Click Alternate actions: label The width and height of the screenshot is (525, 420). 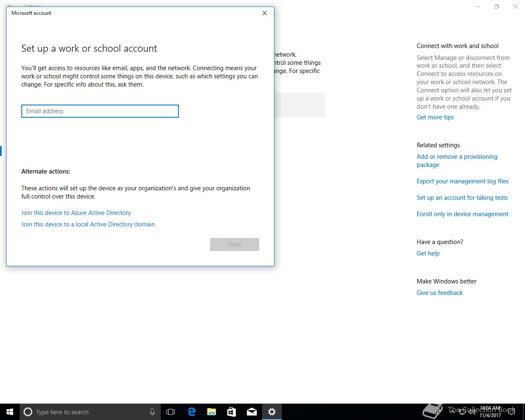(46, 171)
